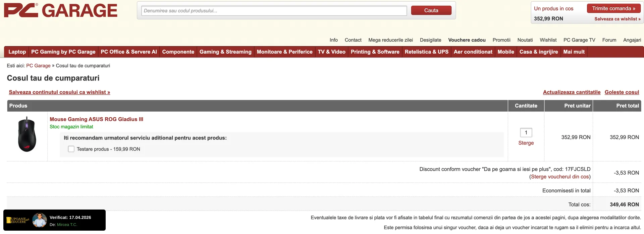Click the Cupoane Reducere badge logo
The width and height of the screenshot is (644, 234).
pos(18,220)
